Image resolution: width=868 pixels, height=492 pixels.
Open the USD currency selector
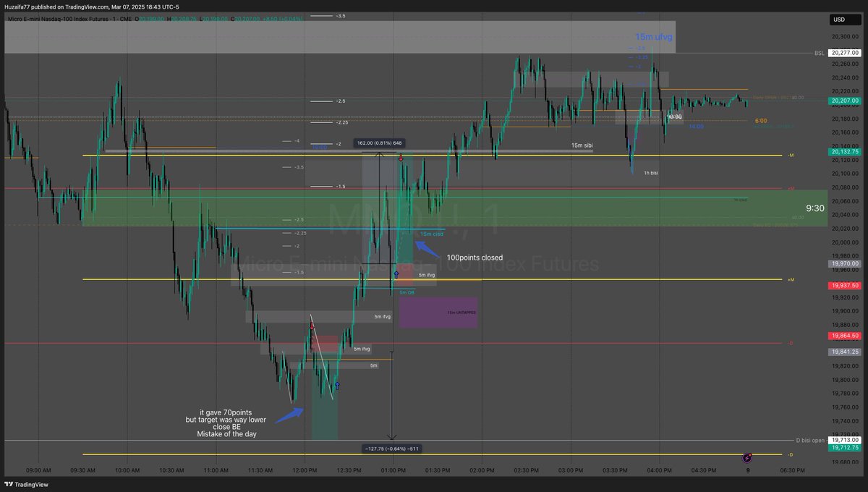[845, 20]
